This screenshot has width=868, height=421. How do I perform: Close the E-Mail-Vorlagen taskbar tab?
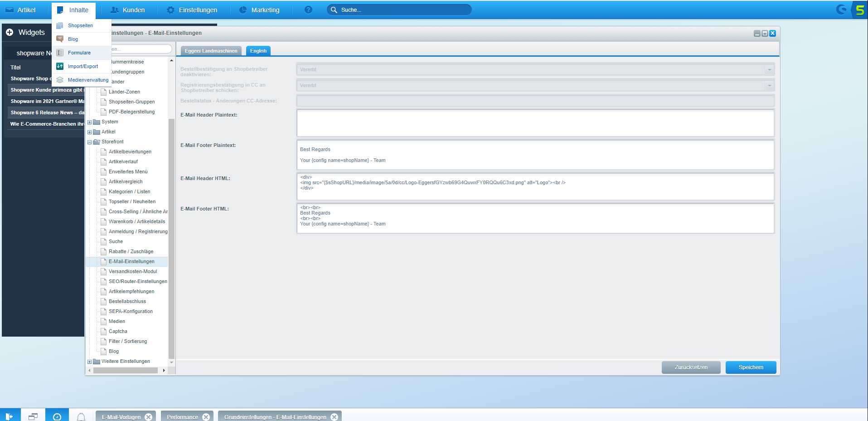(x=148, y=417)
